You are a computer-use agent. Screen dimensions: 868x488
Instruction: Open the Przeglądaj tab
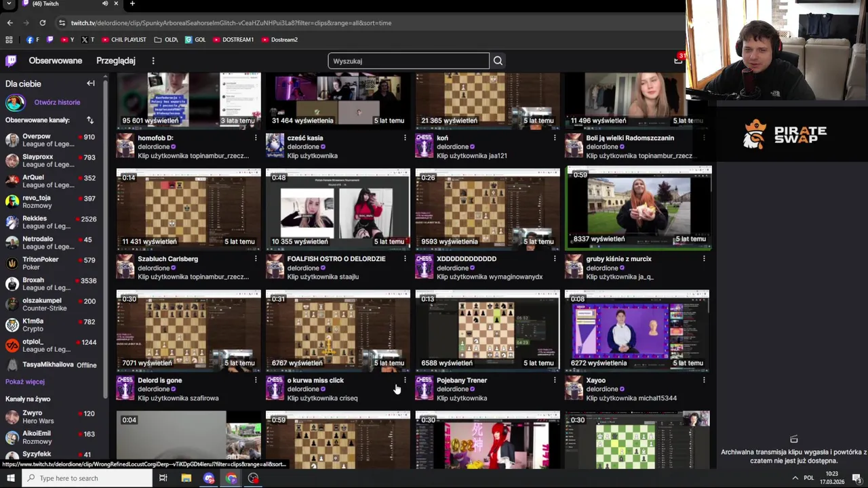(116, 61)
